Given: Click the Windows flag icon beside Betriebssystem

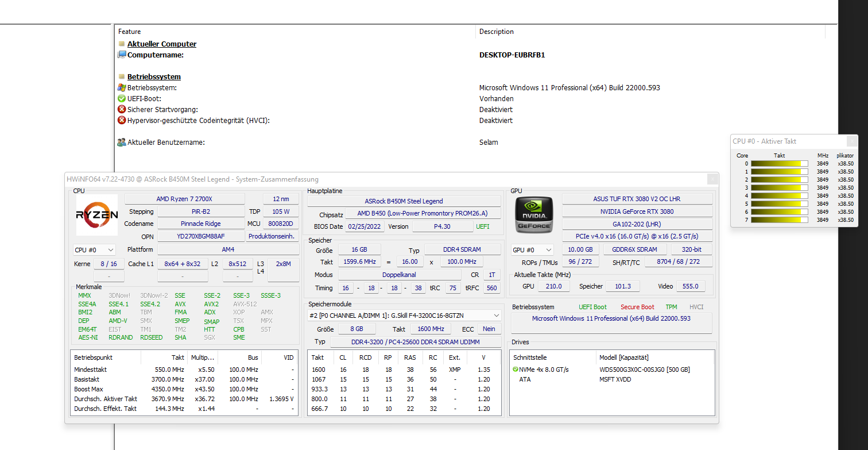Looking at the screenshot, I should click(x=122, y=87).
